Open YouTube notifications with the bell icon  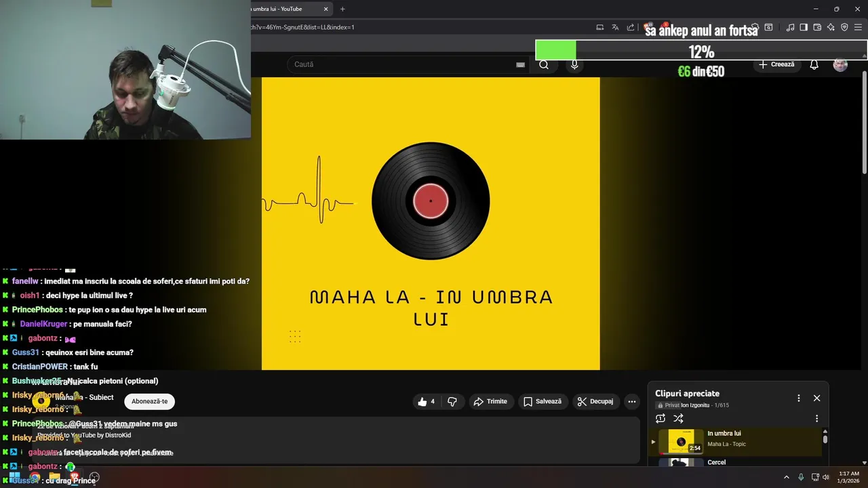point(814,64)
